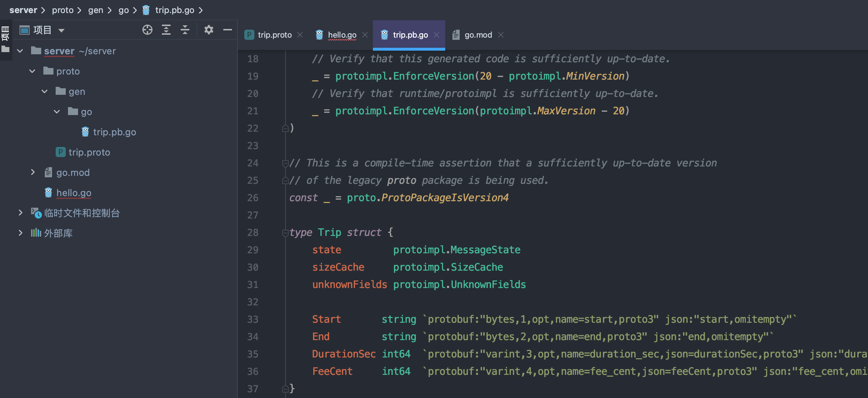Close the trip.proto tab
Screen dimensions: 868x398
300,35
